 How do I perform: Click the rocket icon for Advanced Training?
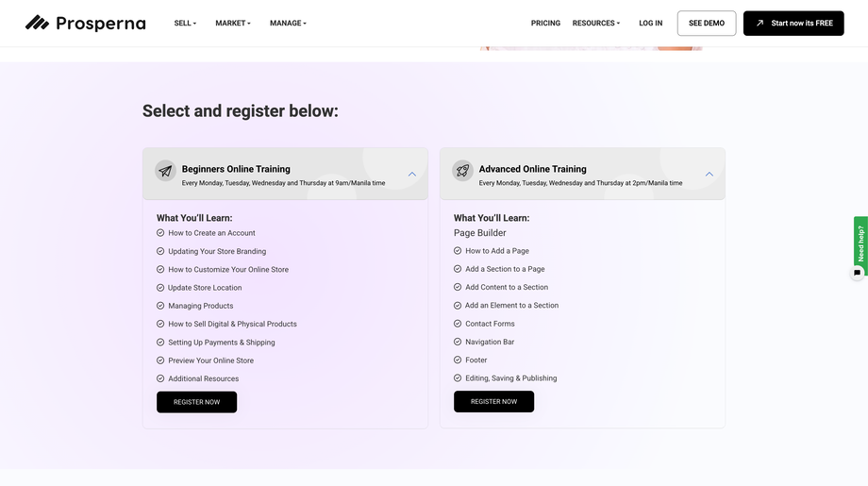(x=462, y=171)
